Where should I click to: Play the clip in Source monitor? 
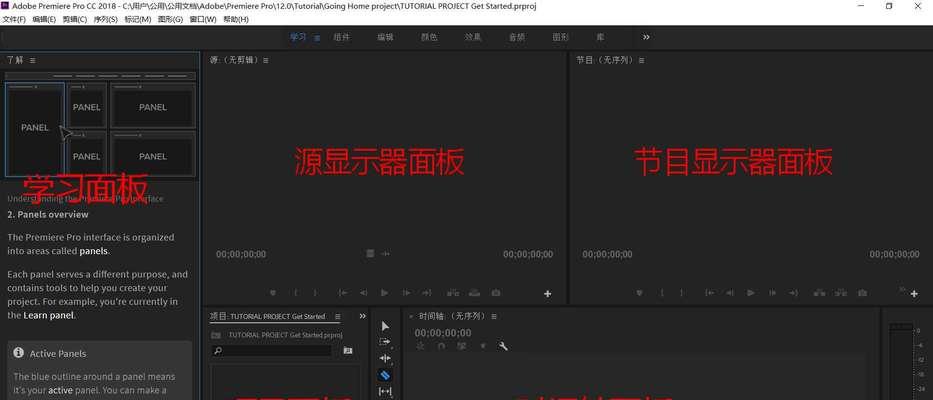coord(384,293)
